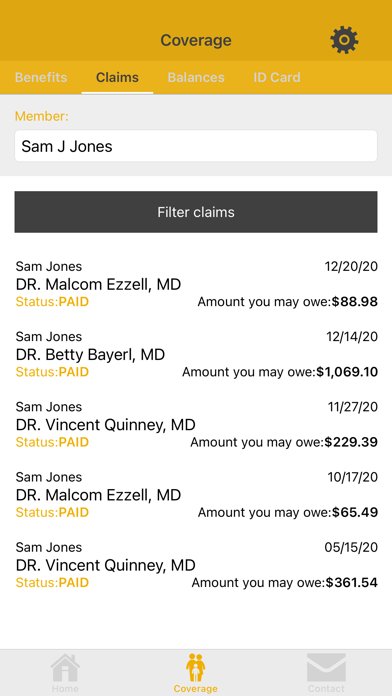Select the Claims tab

[x=117, y=77]
